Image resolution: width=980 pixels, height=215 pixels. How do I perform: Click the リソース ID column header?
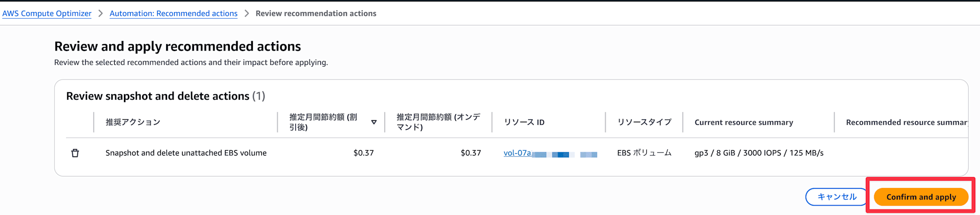click(x=524, y=122)
